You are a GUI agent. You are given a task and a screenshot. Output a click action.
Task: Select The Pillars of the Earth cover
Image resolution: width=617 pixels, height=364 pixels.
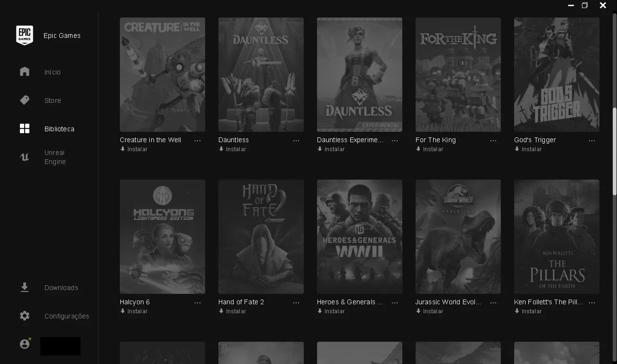pyautogui.click(x=557, y=237)
